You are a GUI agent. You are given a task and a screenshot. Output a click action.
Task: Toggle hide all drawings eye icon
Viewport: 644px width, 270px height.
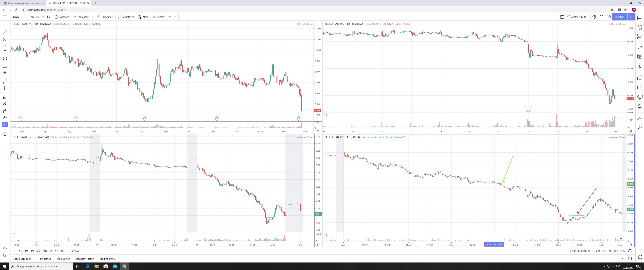click(x=5, y=118)
